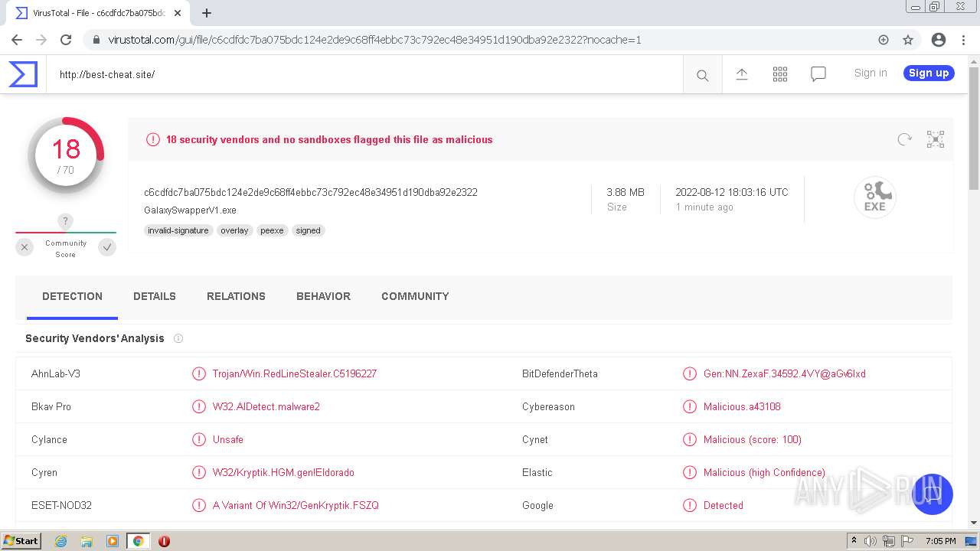Click the GalaxySwapperV1.exe file name

pos(190,210)
